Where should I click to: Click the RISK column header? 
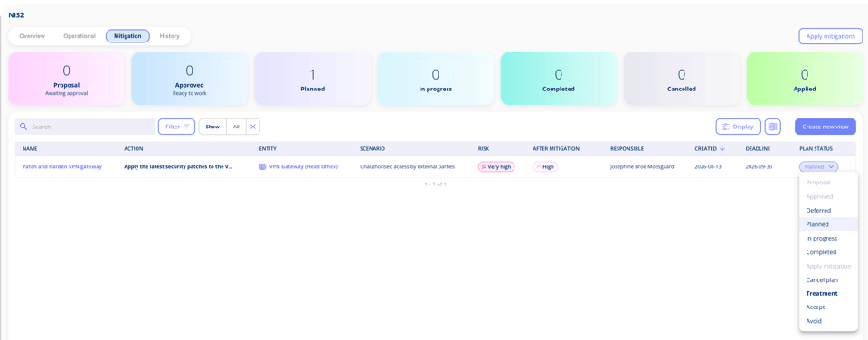click(484, 149)
